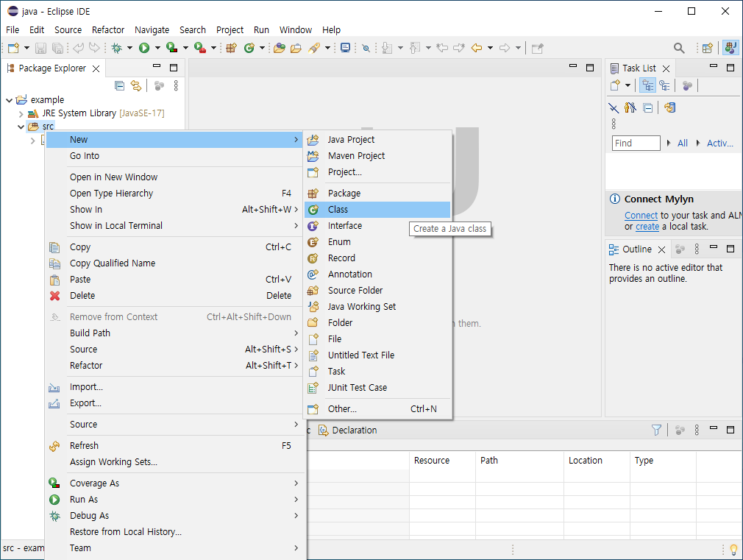Click the Connect link in Connect Mylyn
Screen dimensions: 743x560
click(641, 216)
